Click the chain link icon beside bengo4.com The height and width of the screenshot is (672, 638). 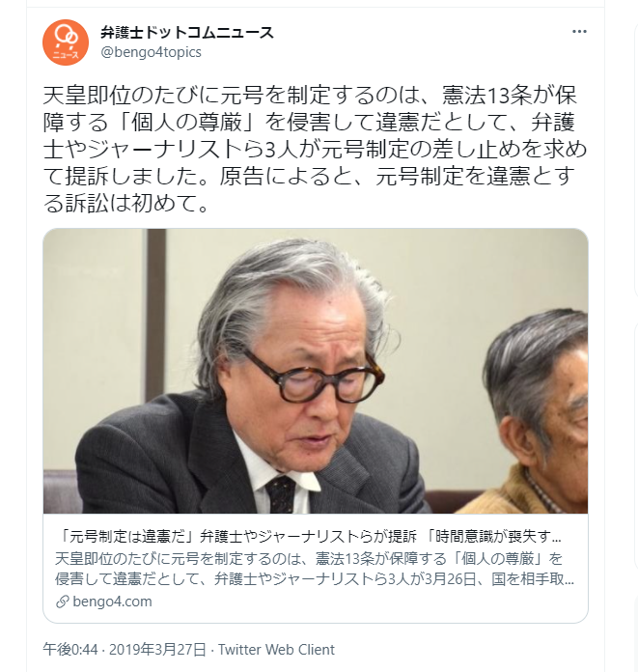[63, 602]
